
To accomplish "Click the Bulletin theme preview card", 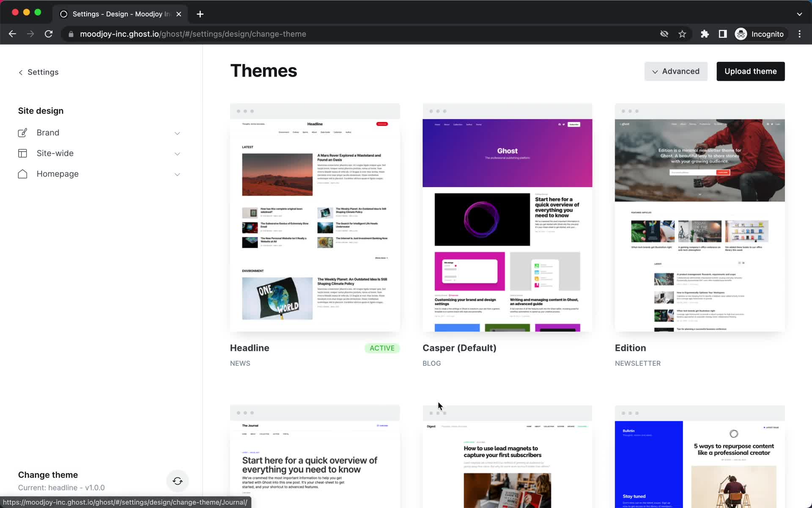I will point(700,456).
